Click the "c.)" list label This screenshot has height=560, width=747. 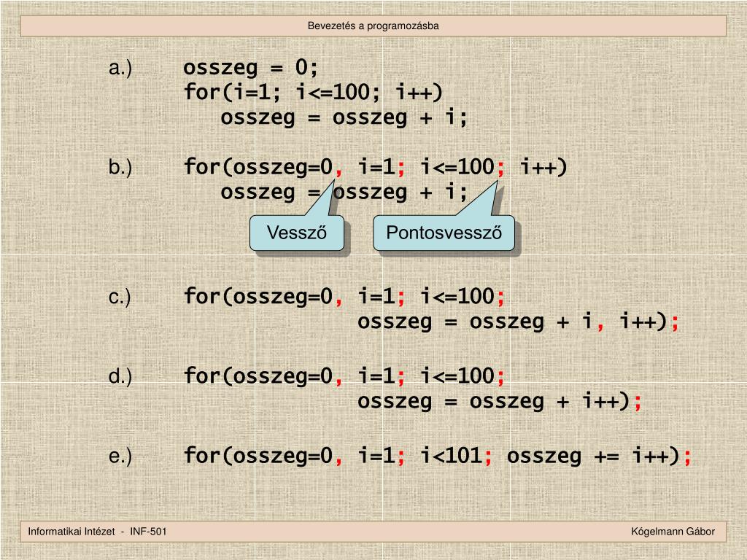pyautogui.click(x=119, y=297)
